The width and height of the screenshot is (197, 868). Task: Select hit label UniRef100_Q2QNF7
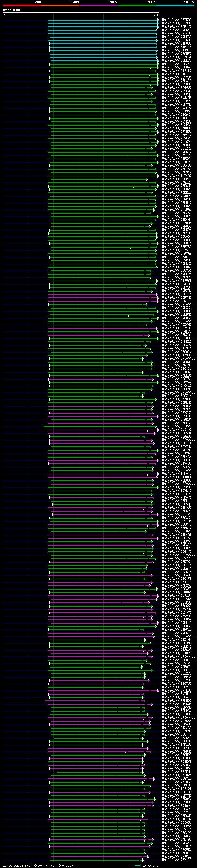176,54
